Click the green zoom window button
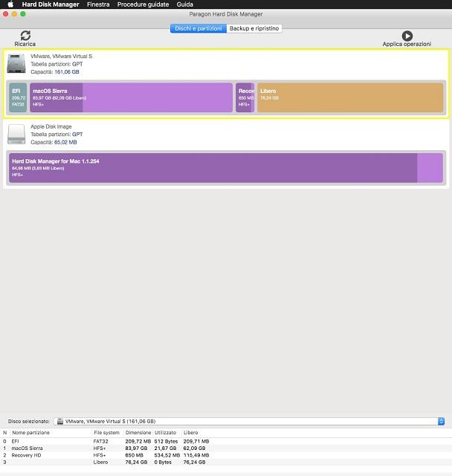Viewport: 452px width, 476px height. click(23, 14)
